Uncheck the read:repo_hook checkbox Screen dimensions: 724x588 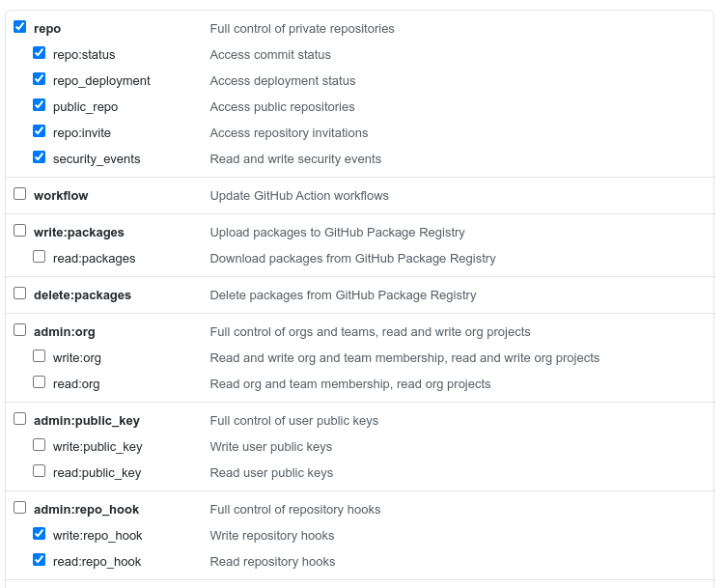click(40, 560)
